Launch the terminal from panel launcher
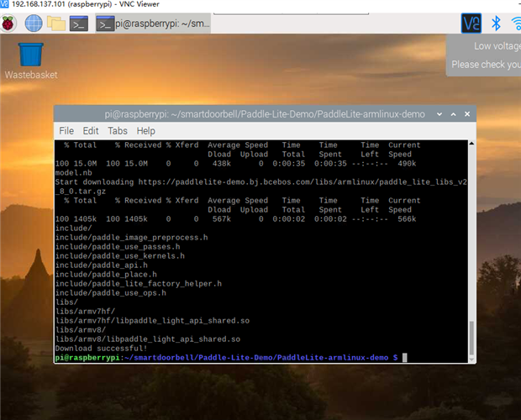Image resolution: width=521 pixels, height=420 pixels. pyautogui.click(x=79, y=24)
